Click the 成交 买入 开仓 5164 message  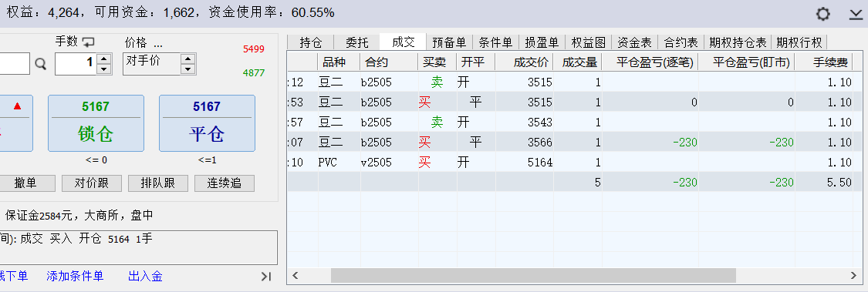(86, 239)
